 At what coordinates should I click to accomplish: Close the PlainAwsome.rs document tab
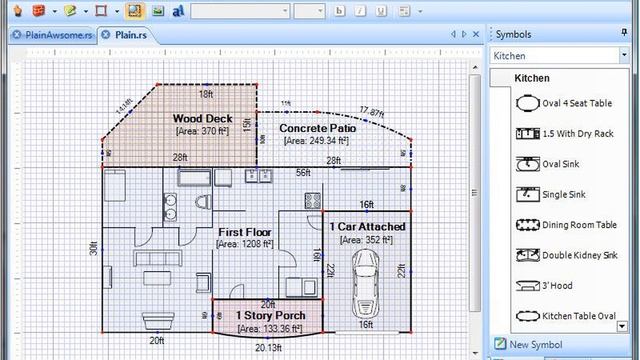(17, 35)
